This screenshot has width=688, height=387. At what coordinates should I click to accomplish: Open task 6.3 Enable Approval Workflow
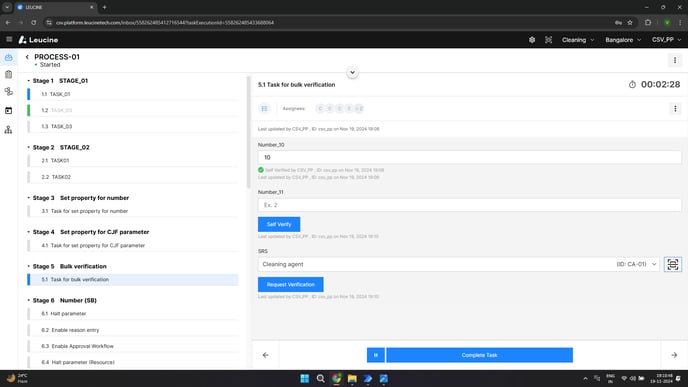[x=133, y=346]
